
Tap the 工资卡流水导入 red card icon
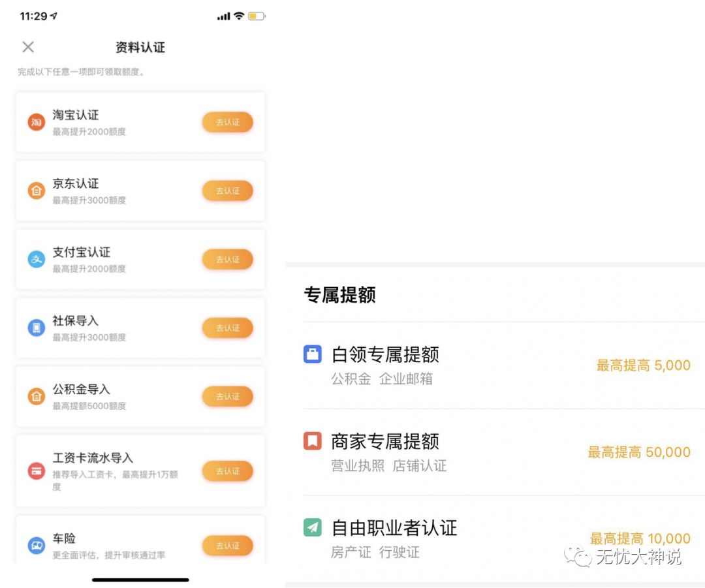pos(37,471)
